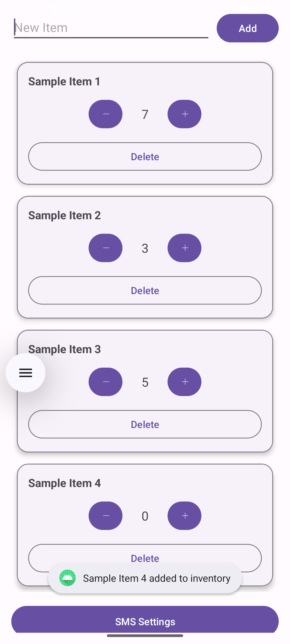Increase Sample Item 1 quantity
The width and height of the screenshot is (290, 644).
click(184, 114)
